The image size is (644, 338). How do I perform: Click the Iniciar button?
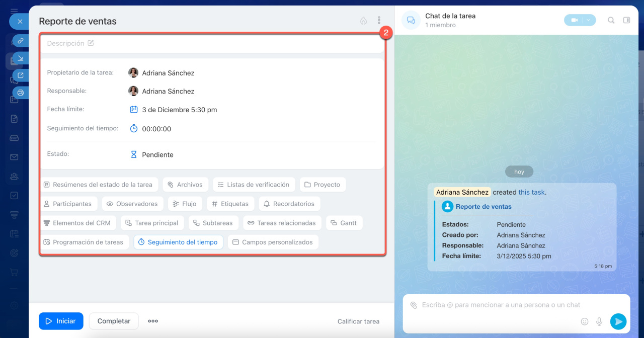click(x=61, y=321)
